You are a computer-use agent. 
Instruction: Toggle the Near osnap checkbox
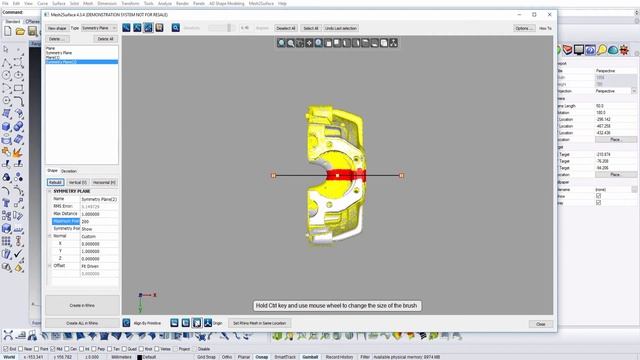click(x=20, y=349)
